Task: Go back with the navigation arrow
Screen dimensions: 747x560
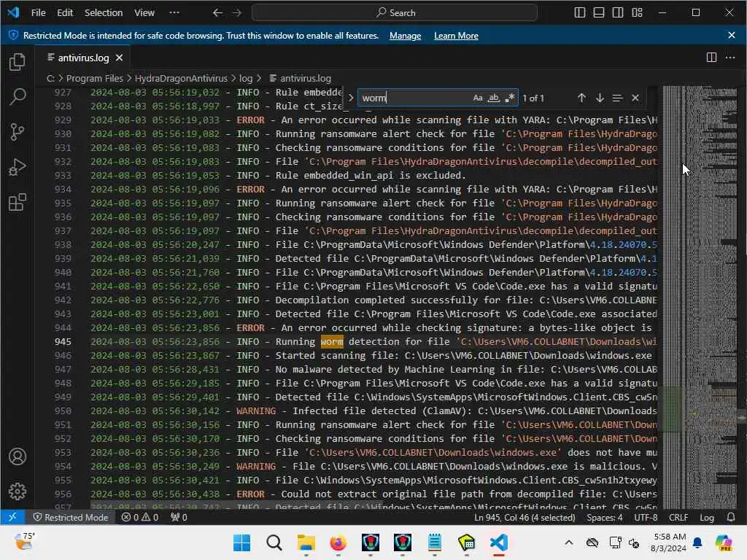Action: pyautogui.click(x=217, y=13)
